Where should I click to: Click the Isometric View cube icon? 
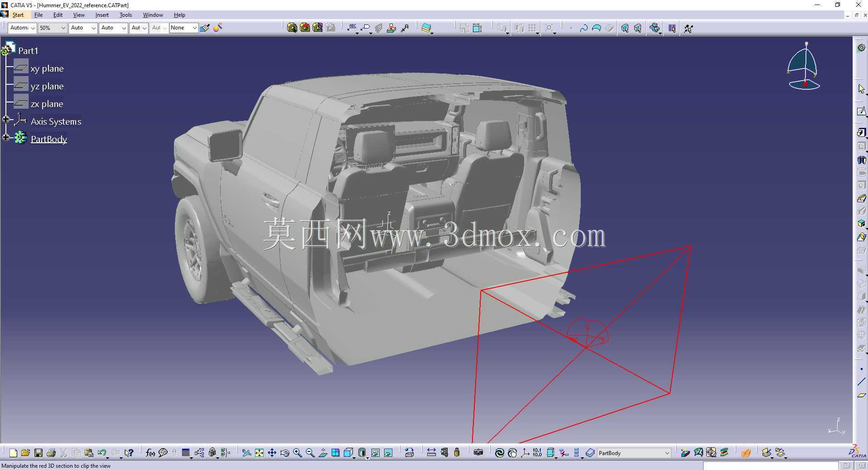click(348, 453)
